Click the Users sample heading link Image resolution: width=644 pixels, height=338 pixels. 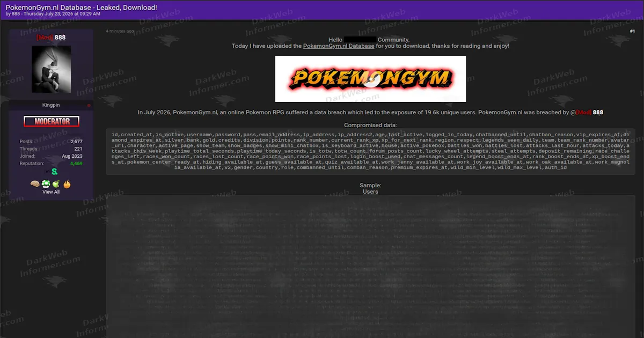[370, 192]
